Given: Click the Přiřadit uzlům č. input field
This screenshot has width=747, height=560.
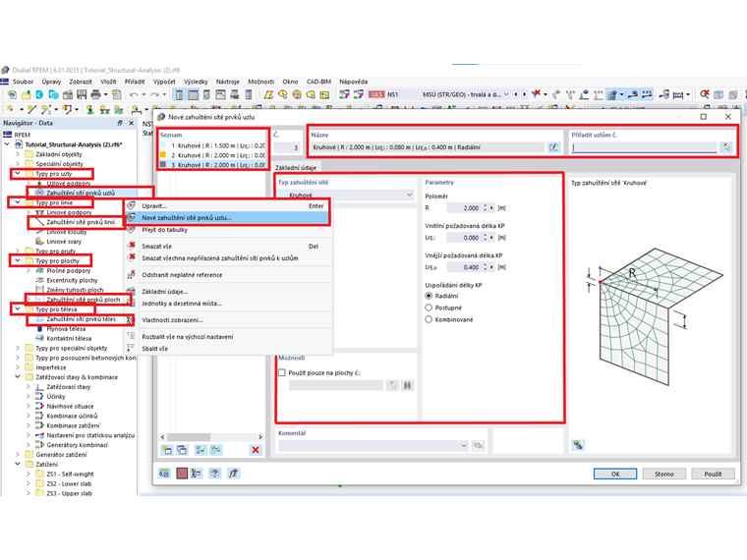Looking at the screenshot, I should click(644, 147).
